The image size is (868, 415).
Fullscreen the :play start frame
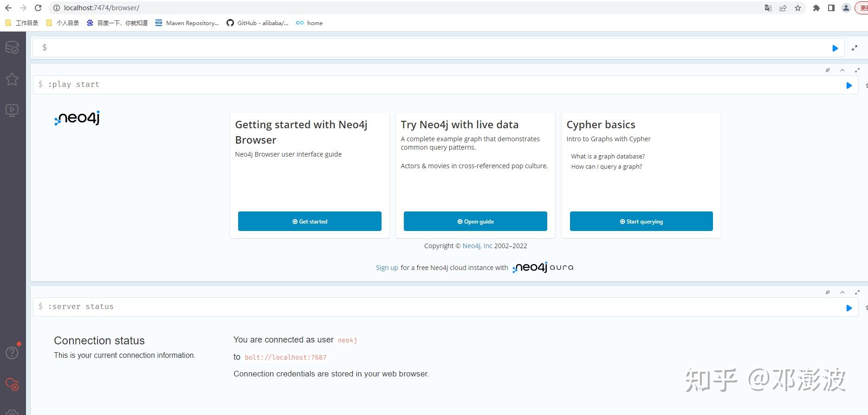(x=857, y=70)
